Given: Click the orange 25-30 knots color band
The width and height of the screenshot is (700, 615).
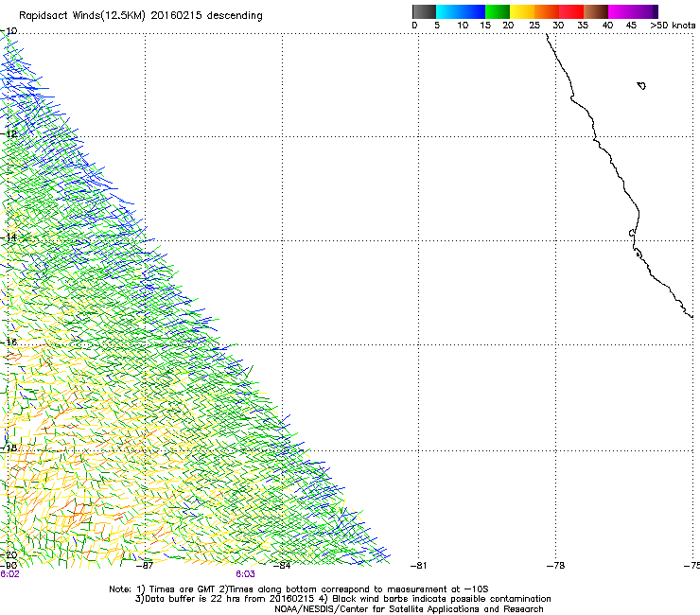Looking at the screenshot, I should [x=547, y=11].
